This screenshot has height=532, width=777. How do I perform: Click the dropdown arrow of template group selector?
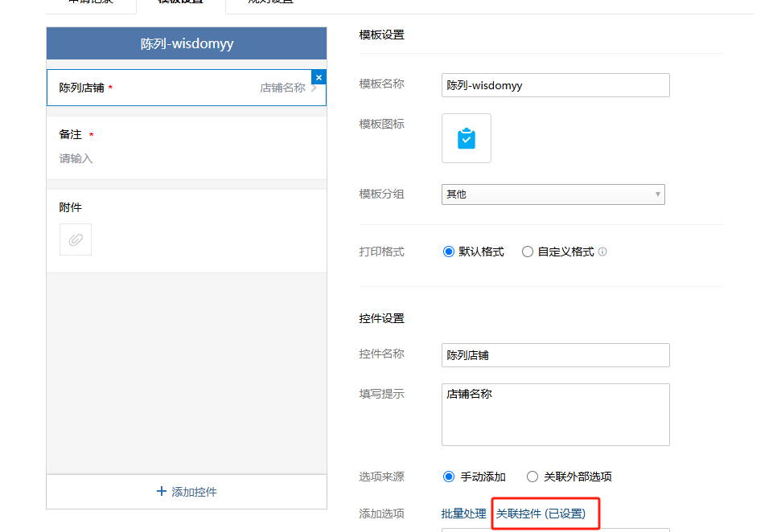(x=658, y=194)
